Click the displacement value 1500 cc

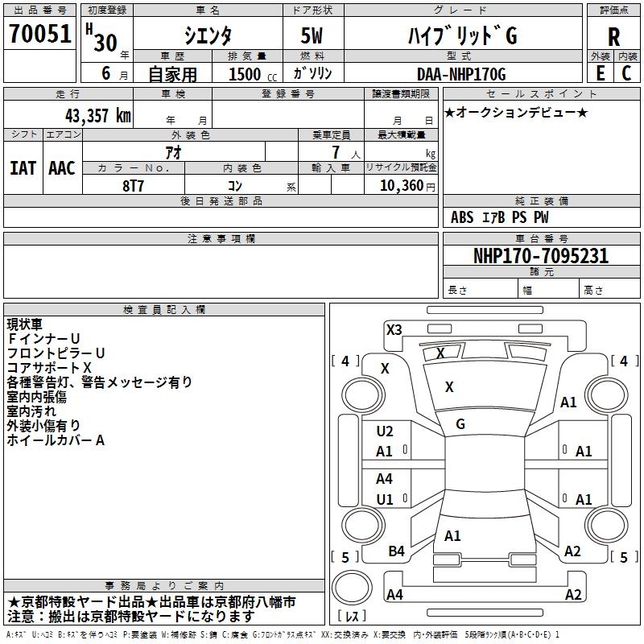point(253,74)
